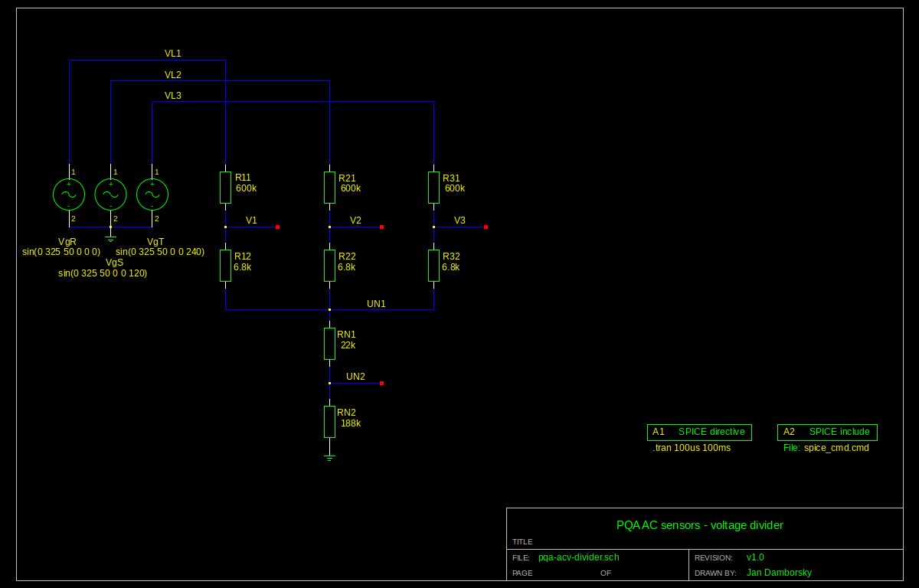Click the R22 6.8k resistor symbol

point(329,266)
